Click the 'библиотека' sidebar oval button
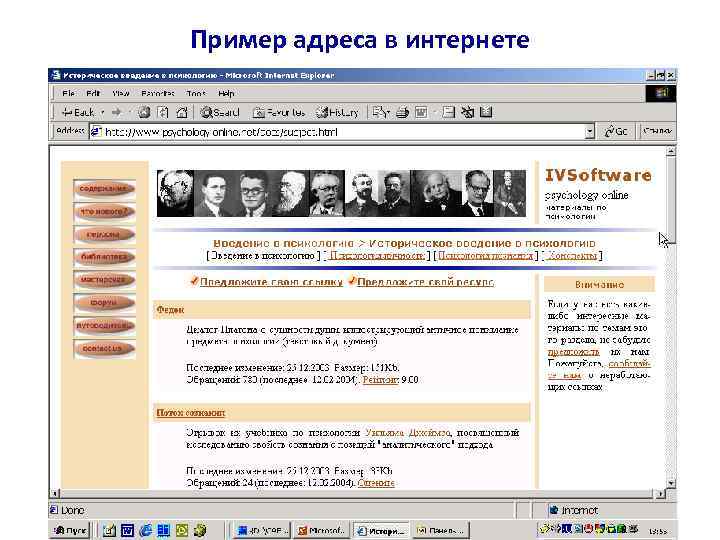 104,257
